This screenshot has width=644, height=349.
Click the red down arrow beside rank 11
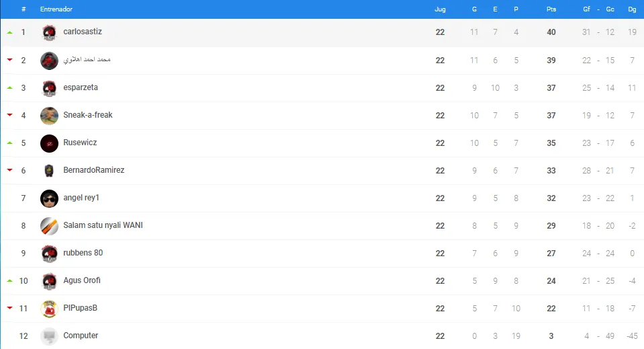tap(10, 308)
